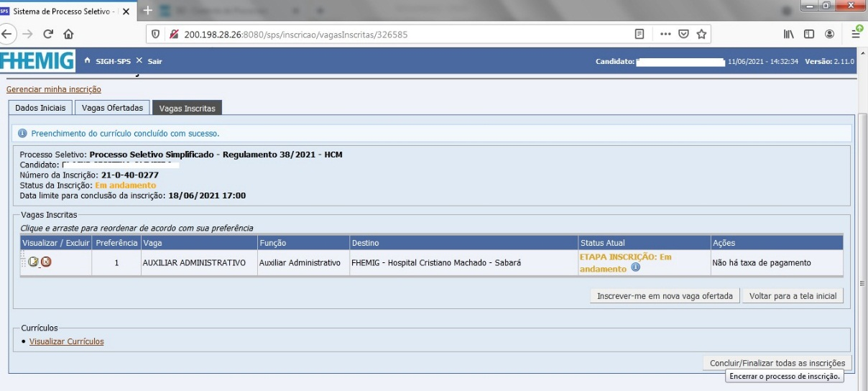Bookmark this page with the star icon
868x391 pixels.
701,34
